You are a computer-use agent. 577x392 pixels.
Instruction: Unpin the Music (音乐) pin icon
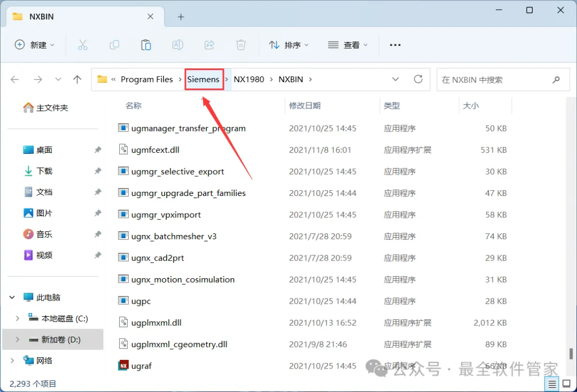click(98, 234)
